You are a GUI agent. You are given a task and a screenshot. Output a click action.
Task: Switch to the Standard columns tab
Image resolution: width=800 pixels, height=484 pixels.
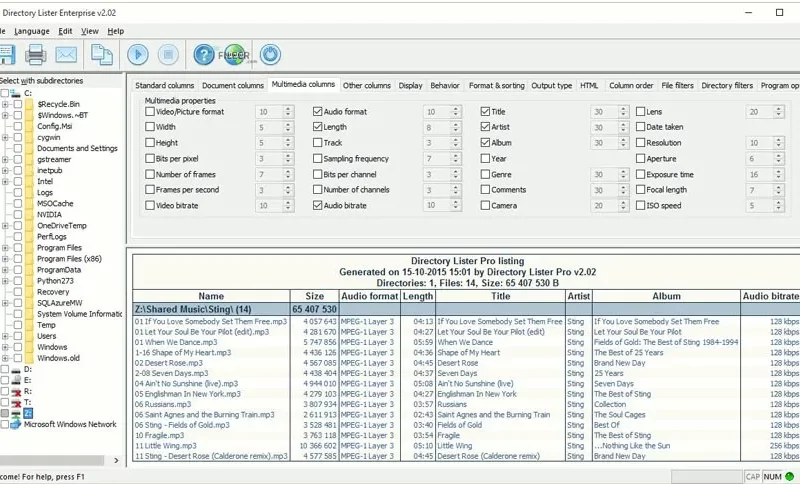pyautogui.click(x=164, y=86)
